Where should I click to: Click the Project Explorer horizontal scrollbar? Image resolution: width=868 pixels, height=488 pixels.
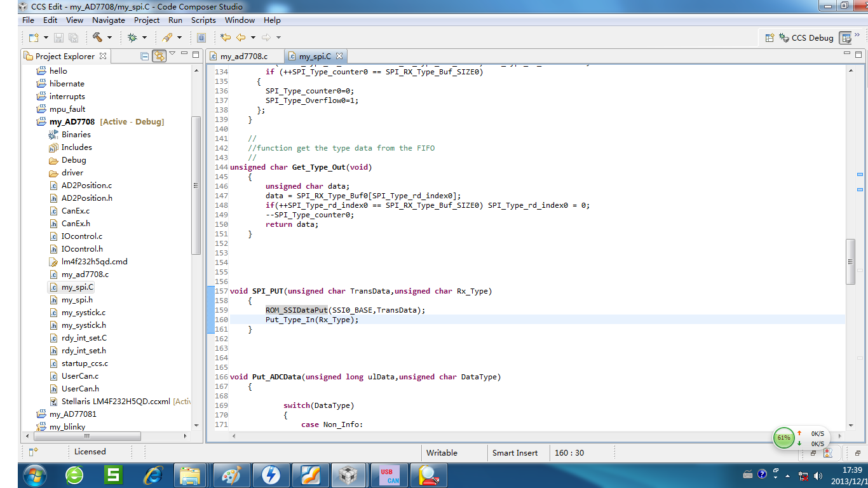pyautogui.click(x=86, y=436)
